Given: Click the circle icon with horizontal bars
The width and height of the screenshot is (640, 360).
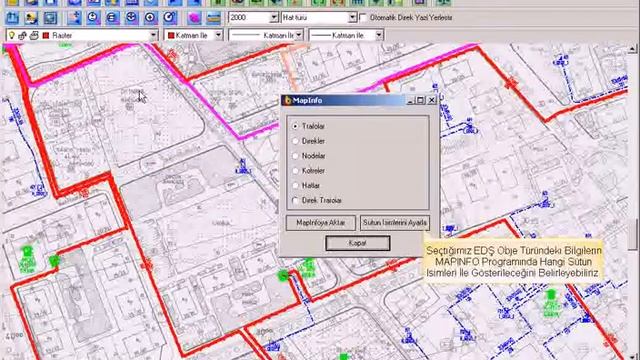Looking at the screenshot, I should 112,18.
